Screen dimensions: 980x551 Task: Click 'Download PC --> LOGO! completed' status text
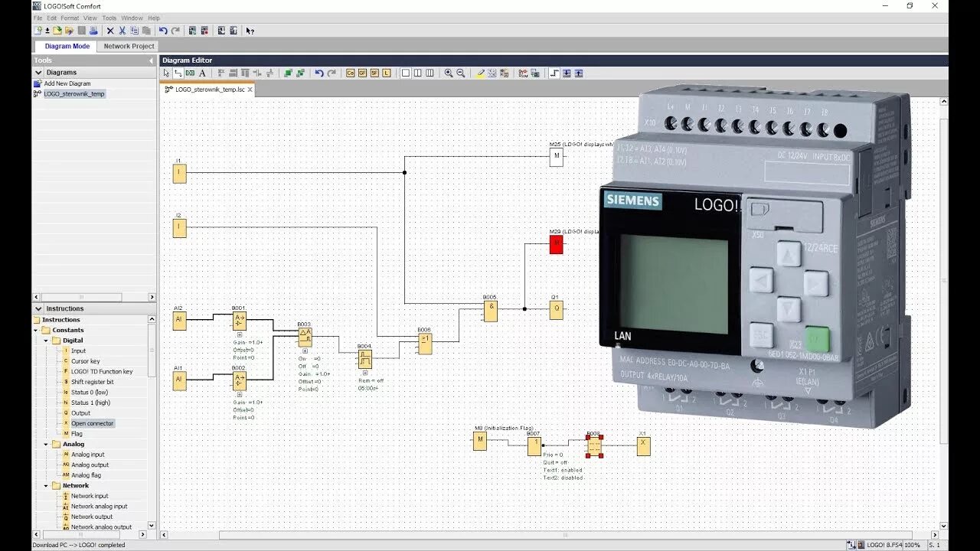tap(78, 545)
